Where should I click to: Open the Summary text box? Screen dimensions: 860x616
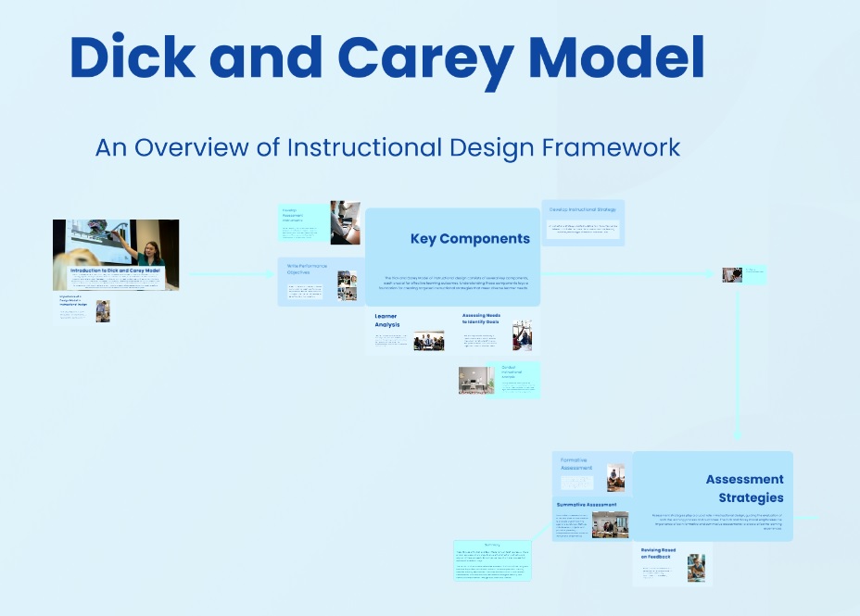tap(492, 560)
